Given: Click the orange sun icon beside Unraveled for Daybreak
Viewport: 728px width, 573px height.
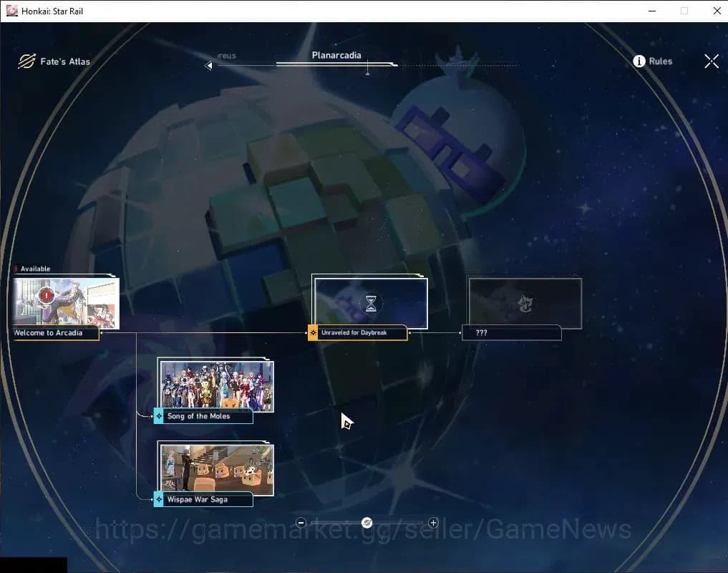Looking at the screenshot, I should (x=313, y=333).
